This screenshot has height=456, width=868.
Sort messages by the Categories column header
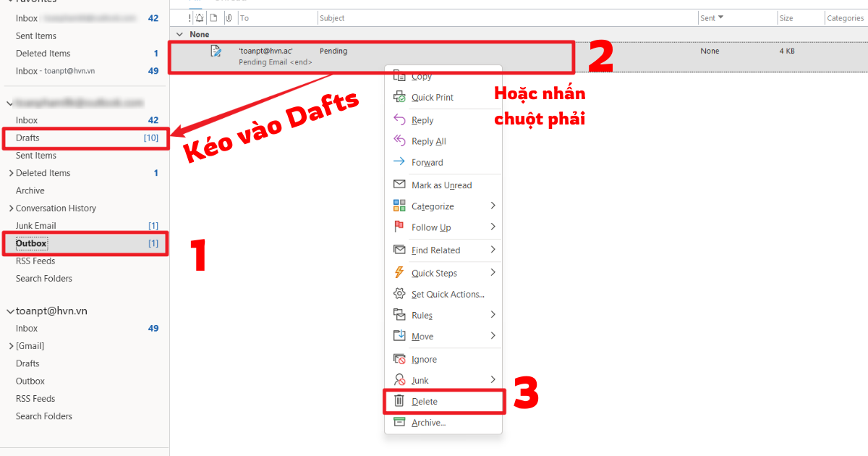(846, 18)
